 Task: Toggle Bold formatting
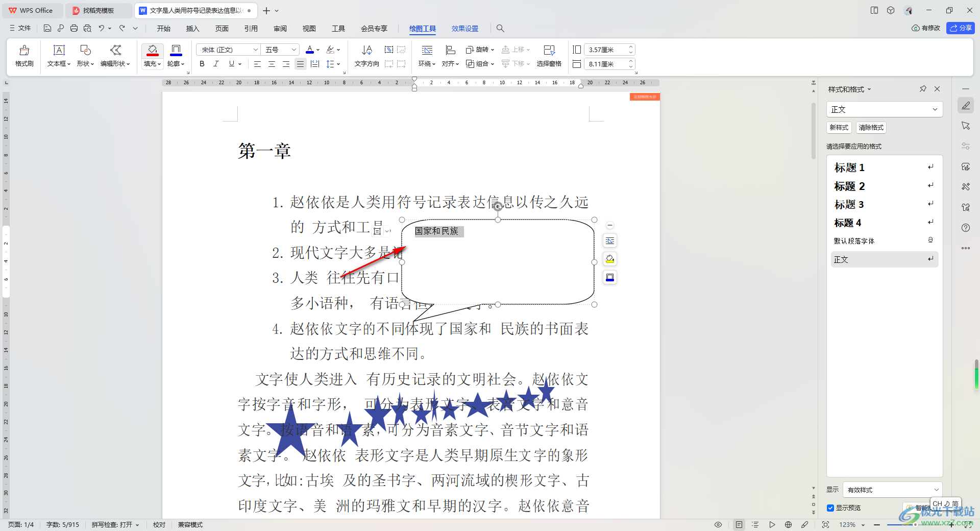point(202,64)
